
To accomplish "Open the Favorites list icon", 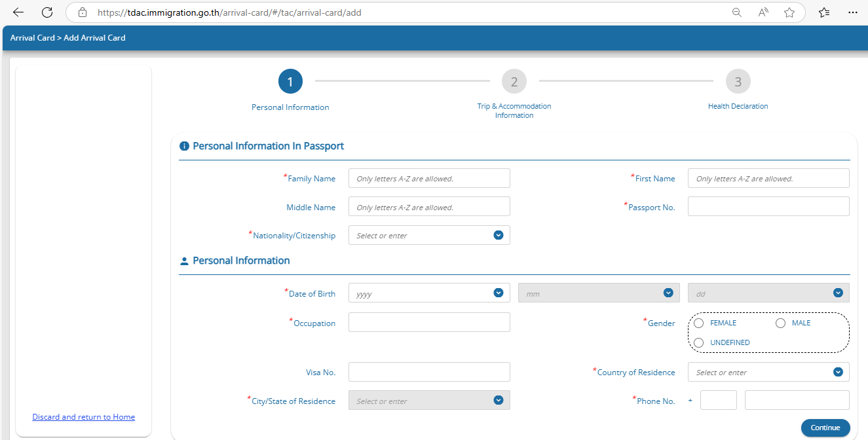I will pyautogui.click(x=824, y=12).
